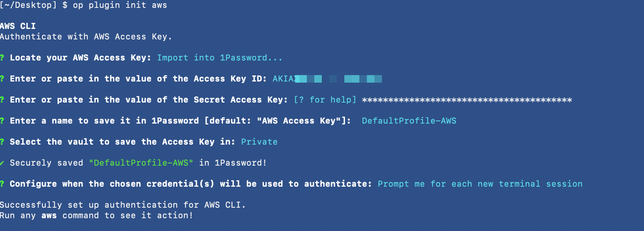
Task: Click the bold "aws" word in the last line
Action: [49, 216]
